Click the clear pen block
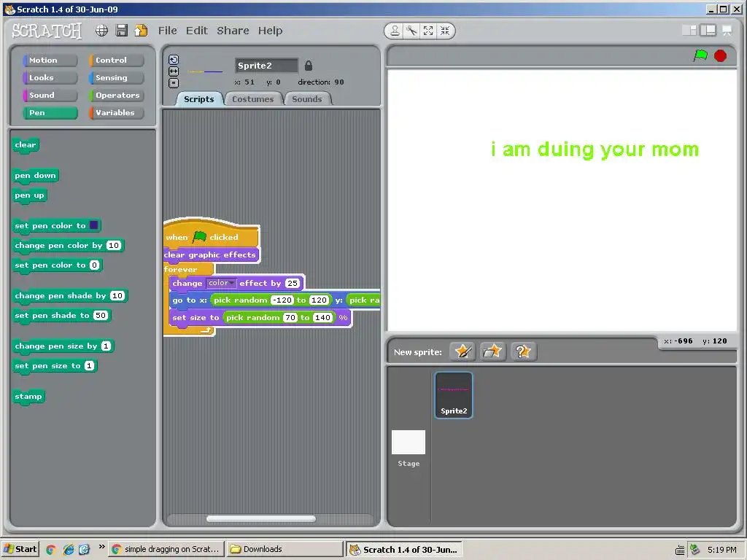747x560 pixels. pos(26,145)
